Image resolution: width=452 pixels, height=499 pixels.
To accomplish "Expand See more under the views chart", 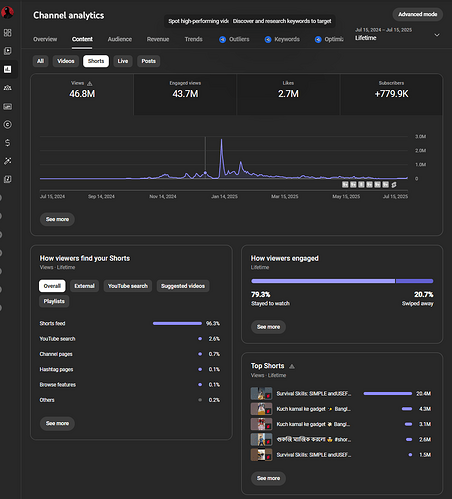I will [57, 219].
